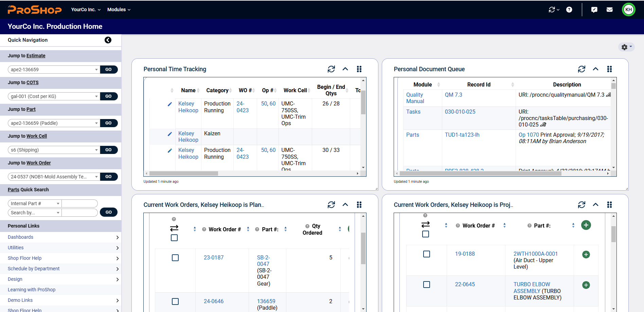
Task: Check the box for work order 23-0187
Action: click(x=175, y=258)
